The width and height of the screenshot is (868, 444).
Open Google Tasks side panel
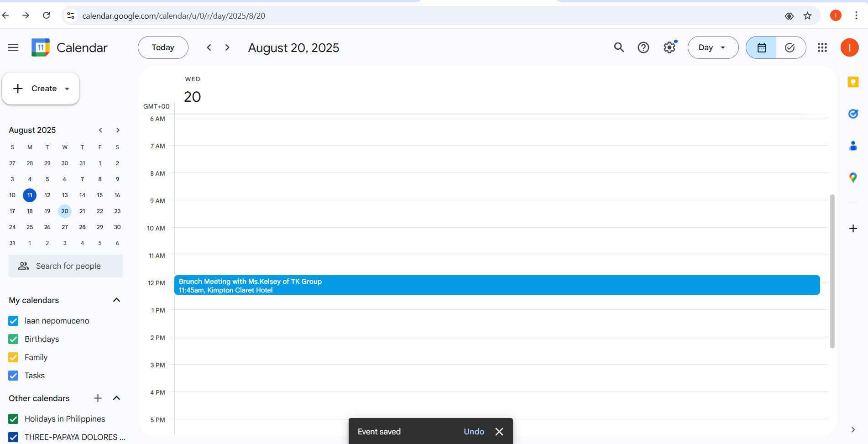click(853, 114)
